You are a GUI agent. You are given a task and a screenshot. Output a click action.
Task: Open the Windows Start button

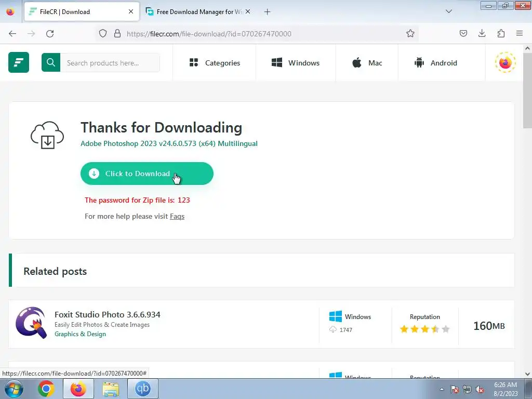click(14, 389)
